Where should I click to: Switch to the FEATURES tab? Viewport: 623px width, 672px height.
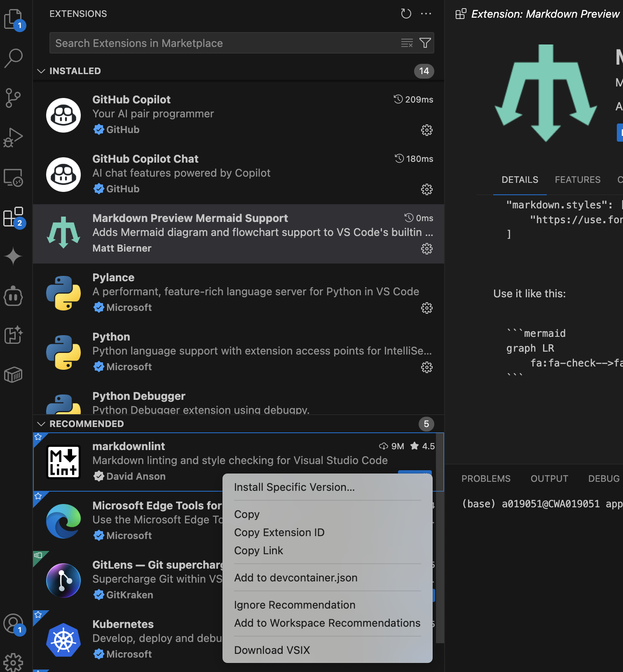578,180
